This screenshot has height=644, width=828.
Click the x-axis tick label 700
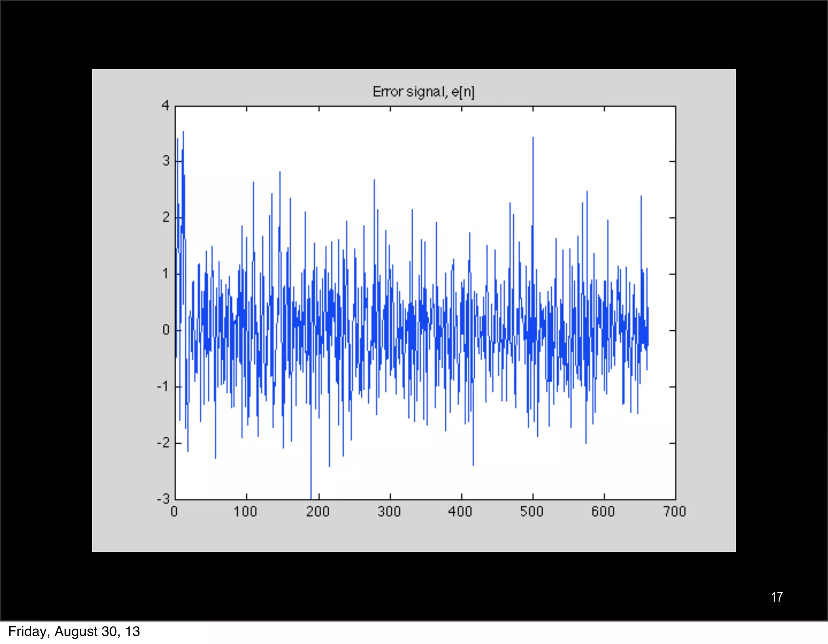pos(675,512)
